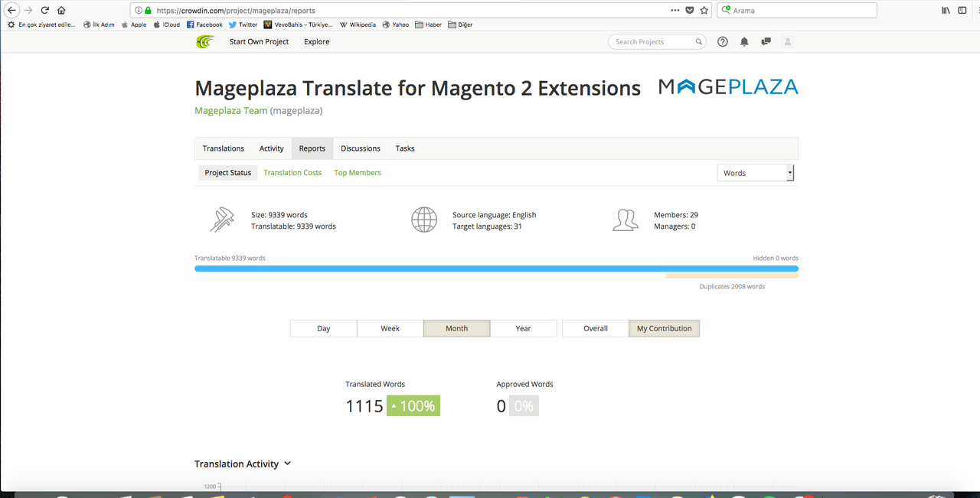The image size is (980, 498).
Task: Click the 'Duplicates 2008 words' label
Action: click(732, 287)
